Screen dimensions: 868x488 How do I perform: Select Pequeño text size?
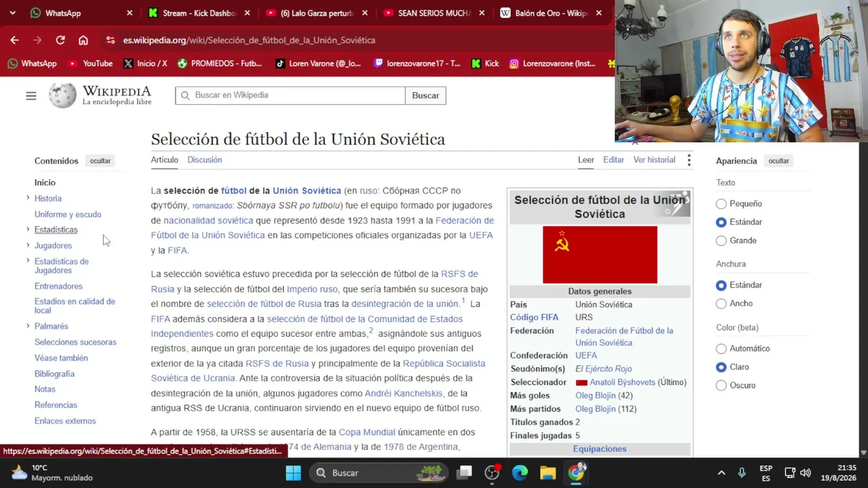point(722,204)
